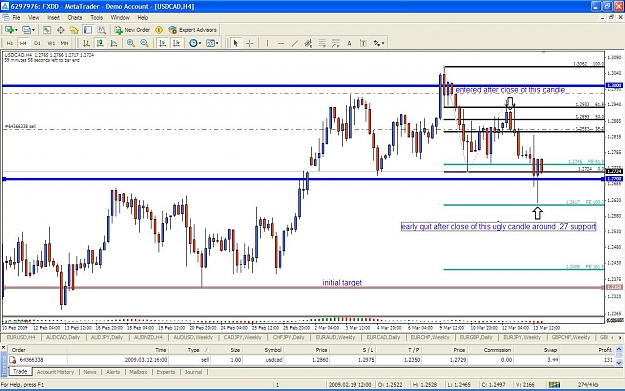Switch chart to D1 timeframe
This screenshot has width=625, height=391.
click(37, 43)
